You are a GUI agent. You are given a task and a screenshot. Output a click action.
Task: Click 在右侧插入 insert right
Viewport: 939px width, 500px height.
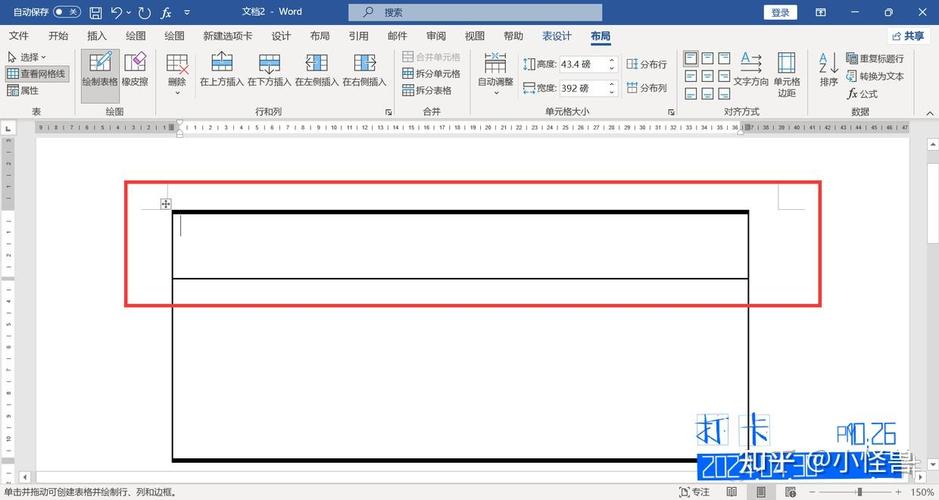pos(364,69)
